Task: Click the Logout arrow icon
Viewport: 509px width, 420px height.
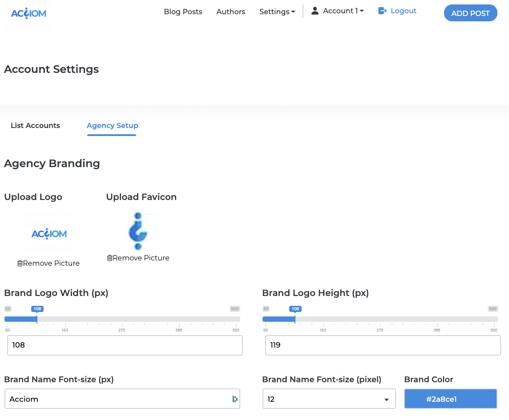Action: click(382, 11)
